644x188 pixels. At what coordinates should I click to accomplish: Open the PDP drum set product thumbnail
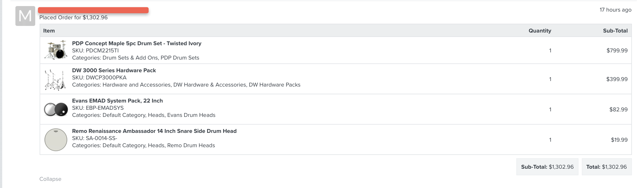[56, 50]
